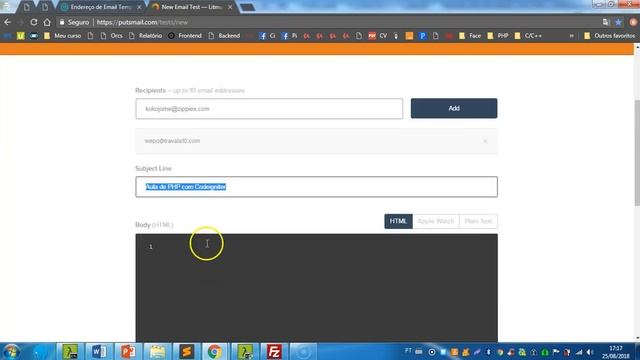The height and width of the screenshot is (360, 640).
Task: Open File Explorer from the taskbar
Action: [x=157, y=351]
